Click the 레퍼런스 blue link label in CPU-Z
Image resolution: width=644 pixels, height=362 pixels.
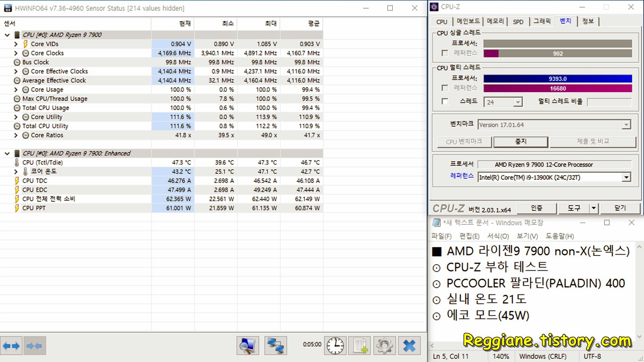point(462,176)
